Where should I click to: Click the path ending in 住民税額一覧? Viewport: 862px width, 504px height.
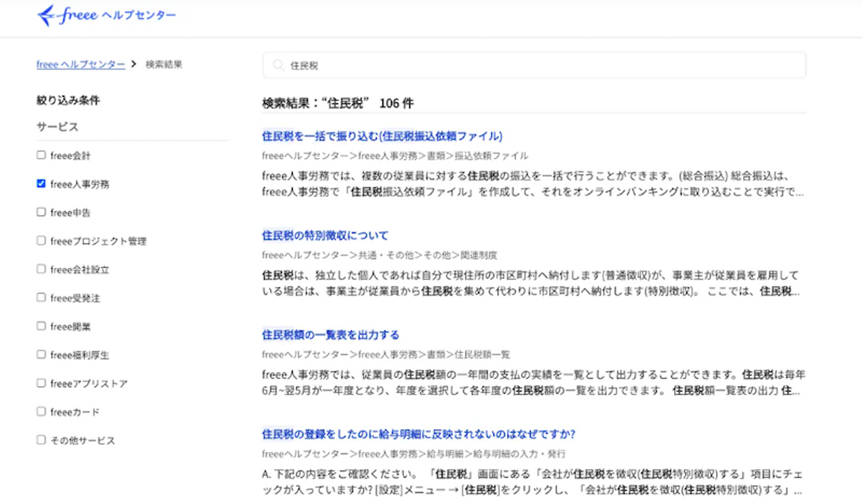tap(386, 354)
